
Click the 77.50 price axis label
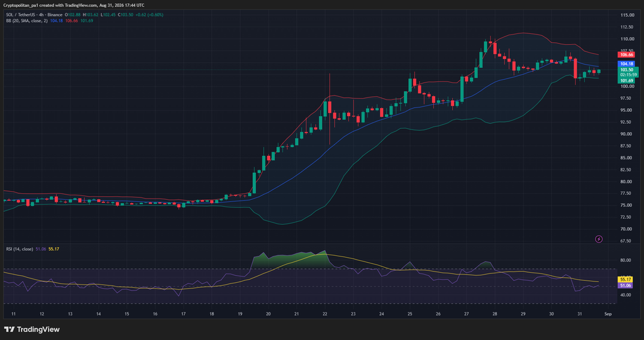pos(627,193)
